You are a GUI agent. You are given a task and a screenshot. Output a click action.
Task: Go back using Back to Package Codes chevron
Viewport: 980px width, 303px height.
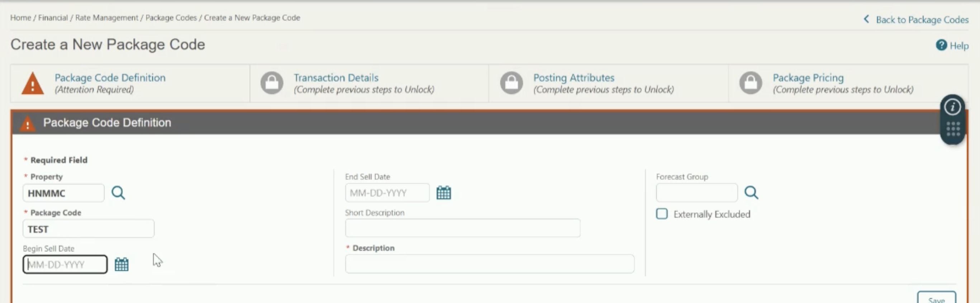[866, 19]
